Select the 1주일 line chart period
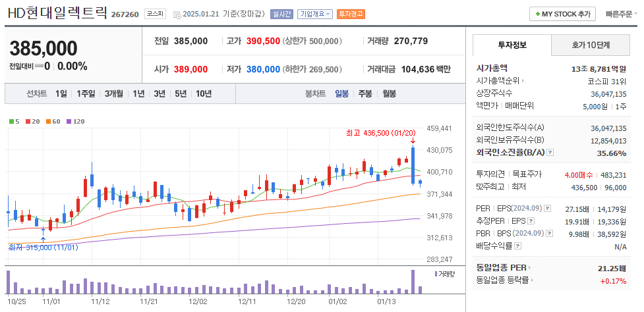The image size is (644, 312). pyautogui.click(x=86, y=94)
